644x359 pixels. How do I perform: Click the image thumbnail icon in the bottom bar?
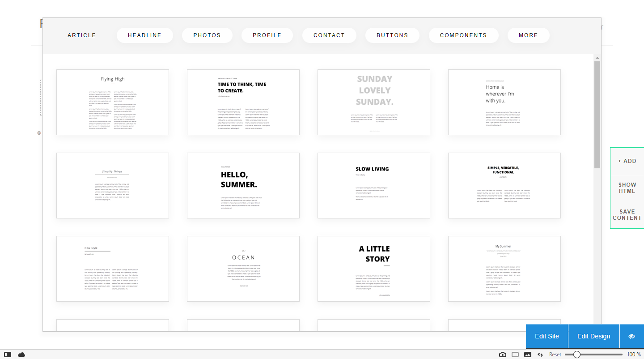point(528,355)
